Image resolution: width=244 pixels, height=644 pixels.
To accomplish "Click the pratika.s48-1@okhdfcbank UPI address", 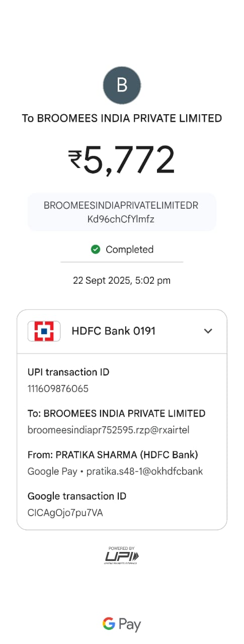I will pyautogui.click(x=145, y=471).
